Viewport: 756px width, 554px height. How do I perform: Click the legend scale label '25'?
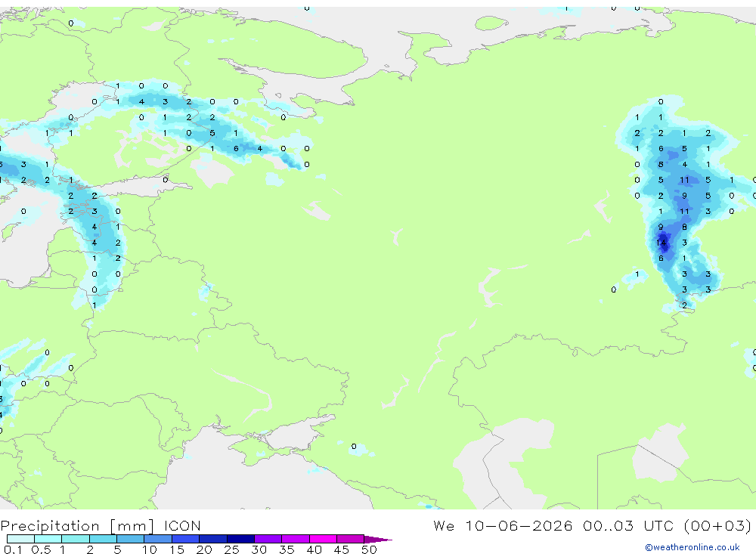231,549
